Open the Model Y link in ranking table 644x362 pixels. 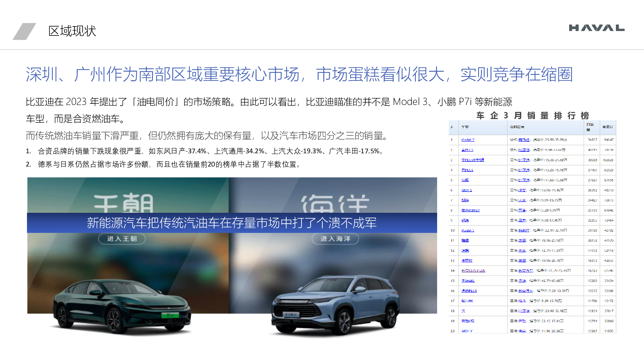pyautogui.click(x=468, y=140)
